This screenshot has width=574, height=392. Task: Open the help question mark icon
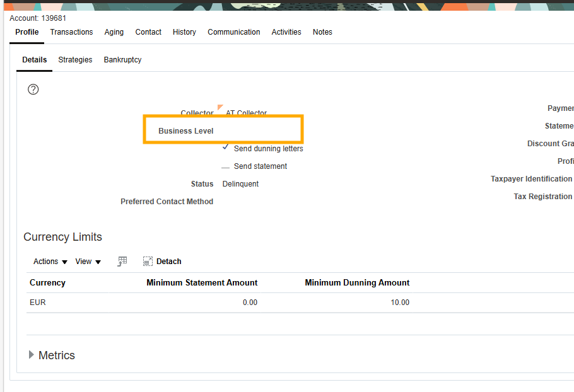tap(33, 89)
